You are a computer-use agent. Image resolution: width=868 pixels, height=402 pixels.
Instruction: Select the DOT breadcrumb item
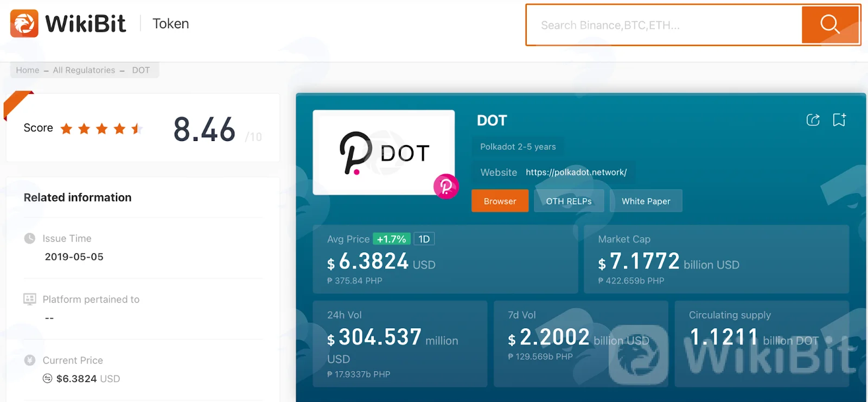coord(141,70)
